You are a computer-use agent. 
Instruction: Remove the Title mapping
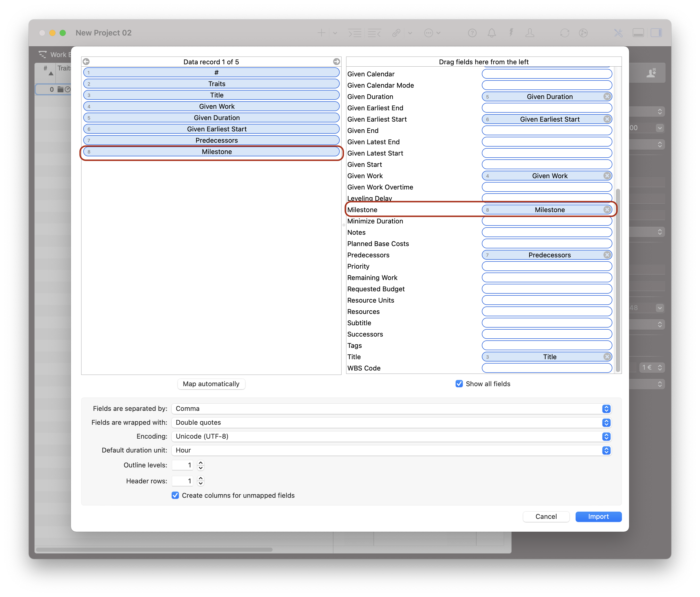(607, 357)
